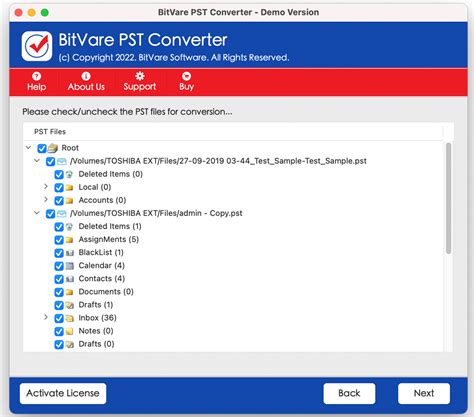Screen dimensions: 474x417
Task: Collapse the Test_Sample.pst node
Action: tap(37, 160)
